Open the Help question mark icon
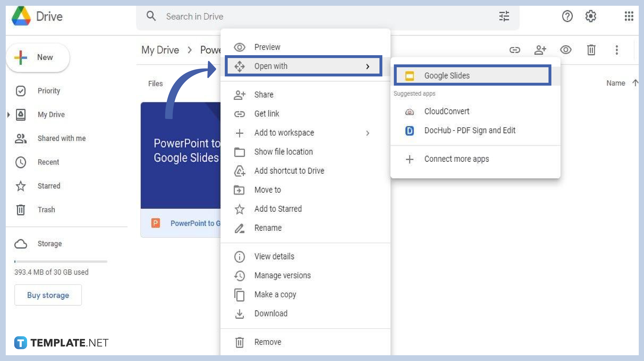 pyautogui.click(x=567, y=16)
